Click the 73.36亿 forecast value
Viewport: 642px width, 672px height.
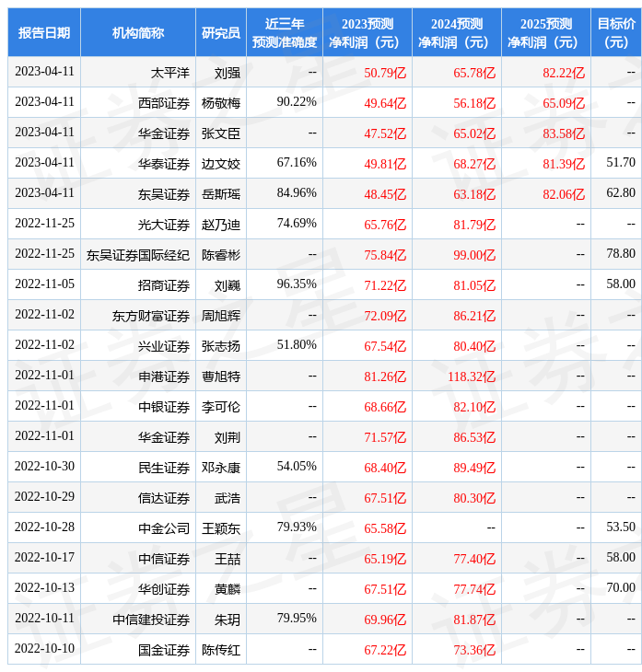pyautogui.click(x=474, y=651)
